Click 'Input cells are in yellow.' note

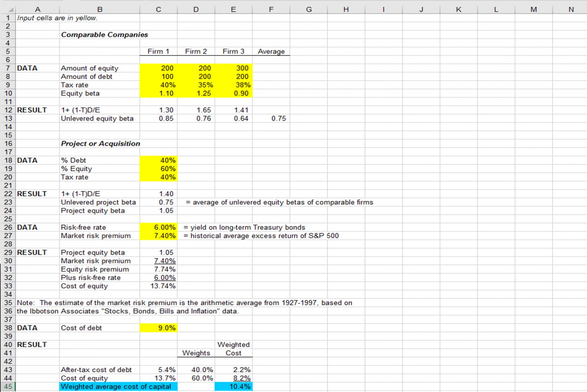[x=57, y=18]
